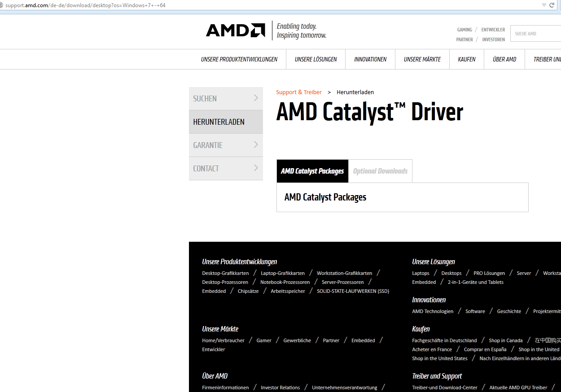The width and height of the screenshot is (561, 392).
Task: Open 2-in-1-Geräte und Tablets link
Action: 476,282
